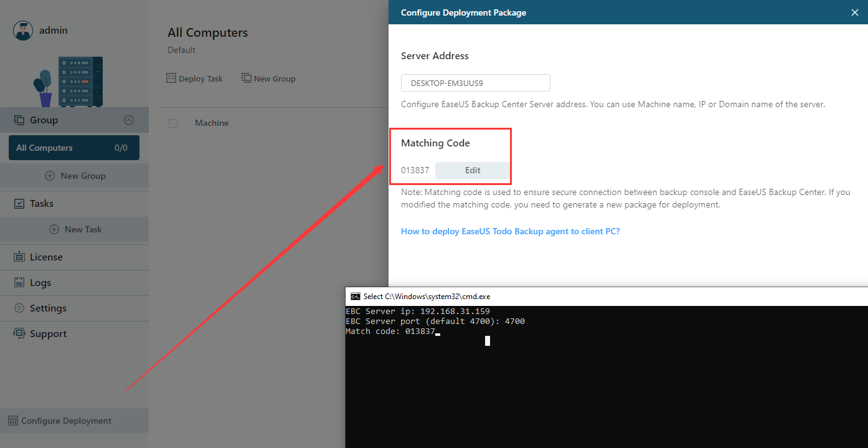The width and height of the screenshot is (868, 448).
Task: Click the Server Address heading
Action: pyautogui.click(x=435, y=55)
